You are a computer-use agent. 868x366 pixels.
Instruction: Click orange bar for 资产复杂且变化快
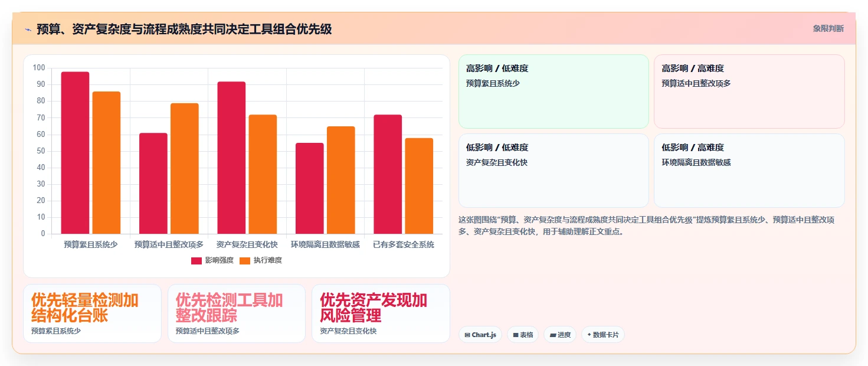point(263,174)
